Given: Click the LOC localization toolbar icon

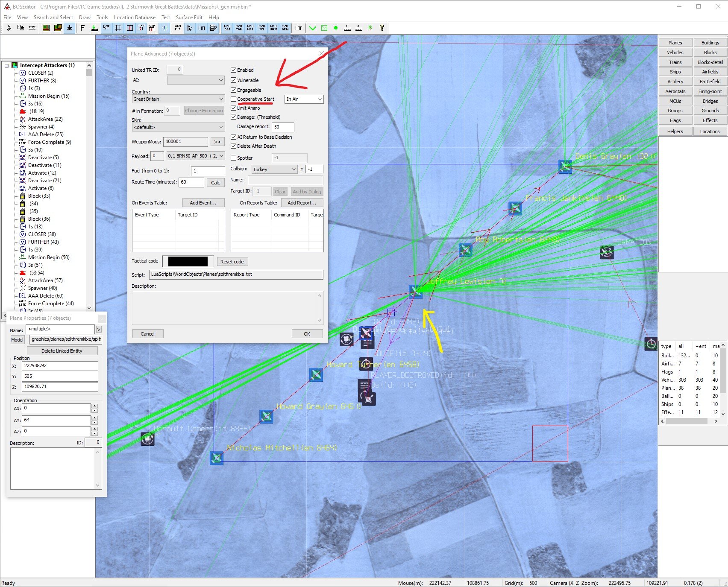Looking at the screenshot, I should point(299,28).
